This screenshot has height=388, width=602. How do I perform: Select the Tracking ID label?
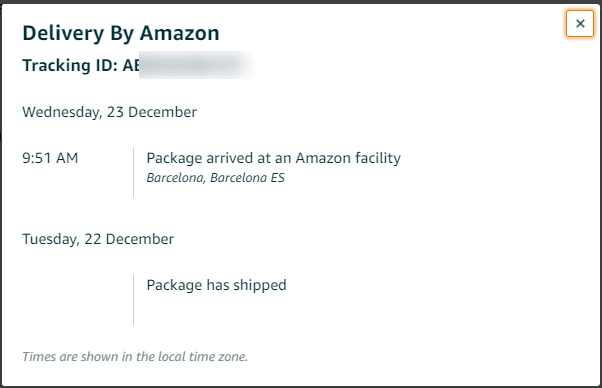(70, 65)
